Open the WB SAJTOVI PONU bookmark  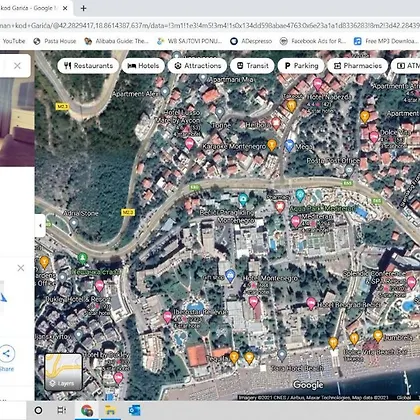point(189,41)
